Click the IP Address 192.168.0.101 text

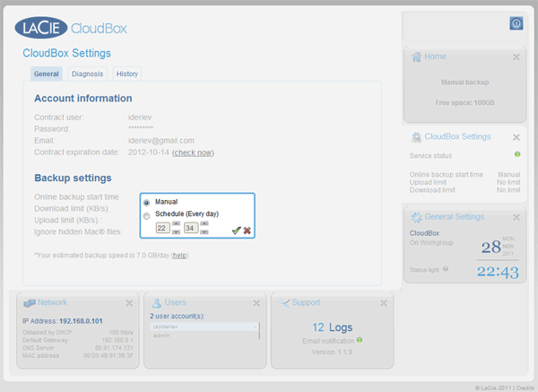point(63,321)
